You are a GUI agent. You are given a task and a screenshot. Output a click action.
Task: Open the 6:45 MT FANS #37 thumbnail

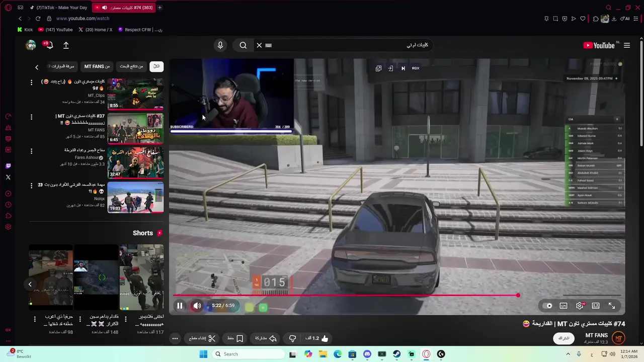[x=135, y=128]
